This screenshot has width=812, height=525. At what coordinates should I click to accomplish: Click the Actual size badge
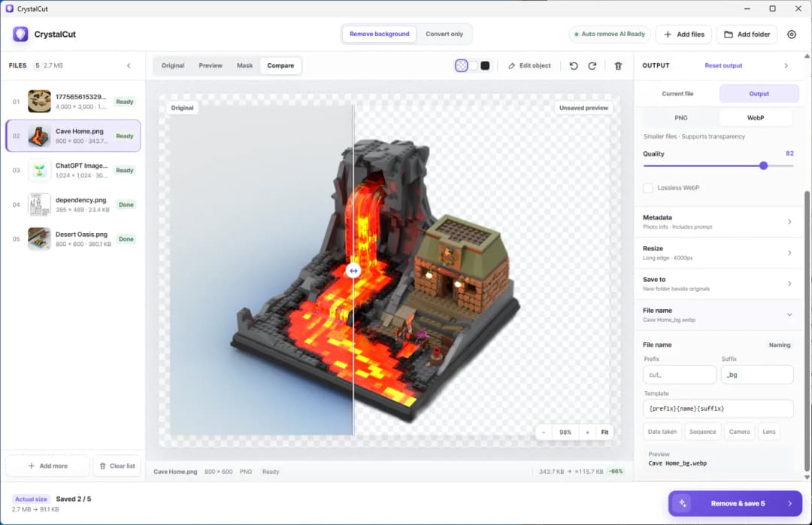pyautogui.click(x=31, y=499)
